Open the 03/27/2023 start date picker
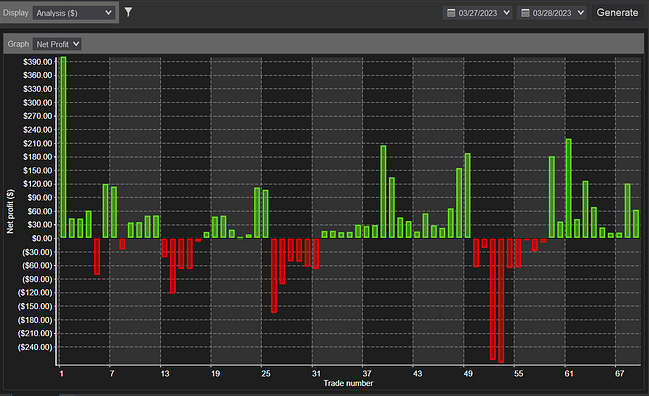 [478, 13]
